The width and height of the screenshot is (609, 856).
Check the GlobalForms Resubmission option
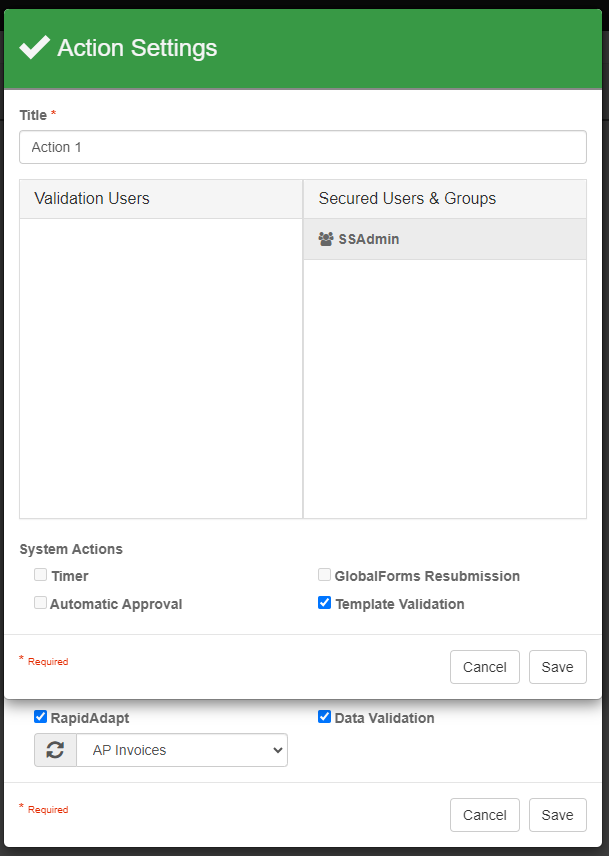(325, 575)
